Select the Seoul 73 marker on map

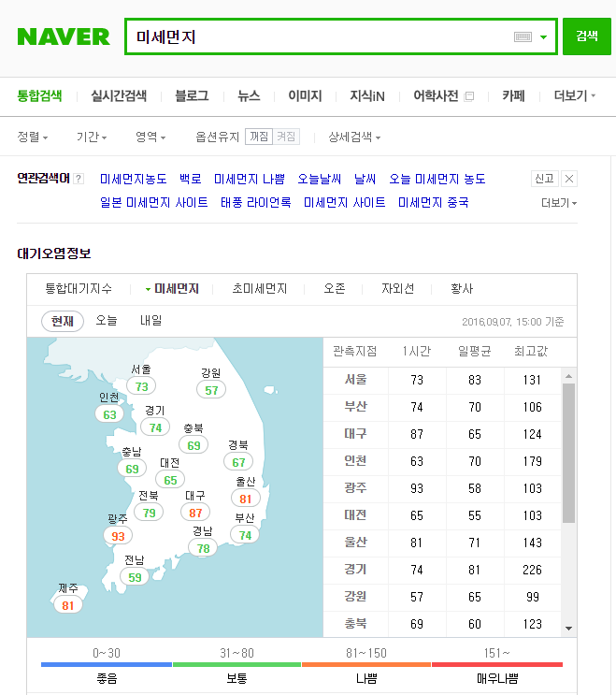click(x=141, y=386)
